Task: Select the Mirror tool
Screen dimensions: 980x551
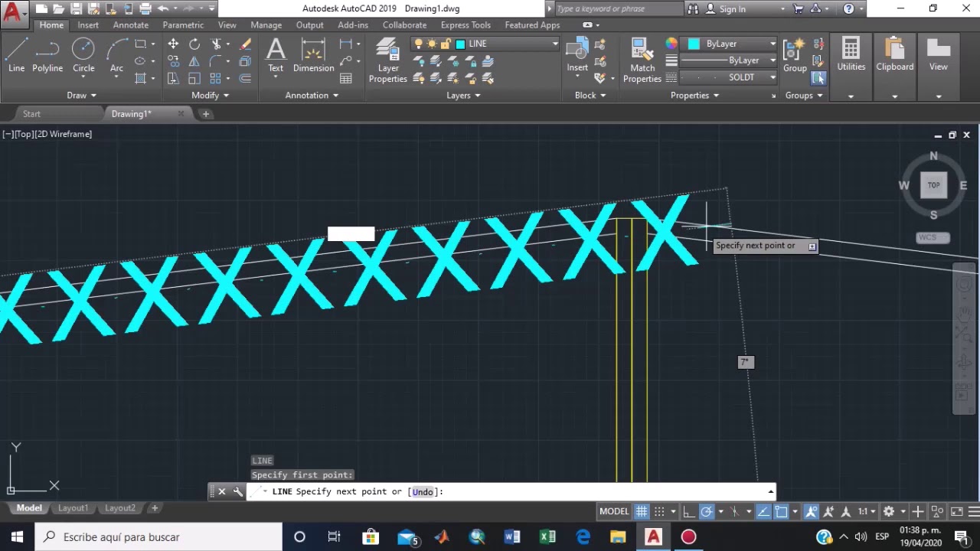Action: (x=194, y=61)
